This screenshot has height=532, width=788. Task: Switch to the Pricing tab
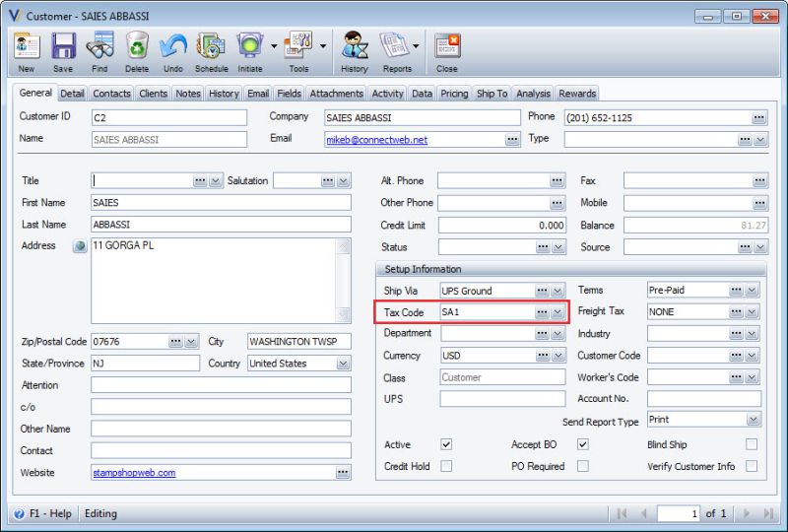tap(454, 94)
